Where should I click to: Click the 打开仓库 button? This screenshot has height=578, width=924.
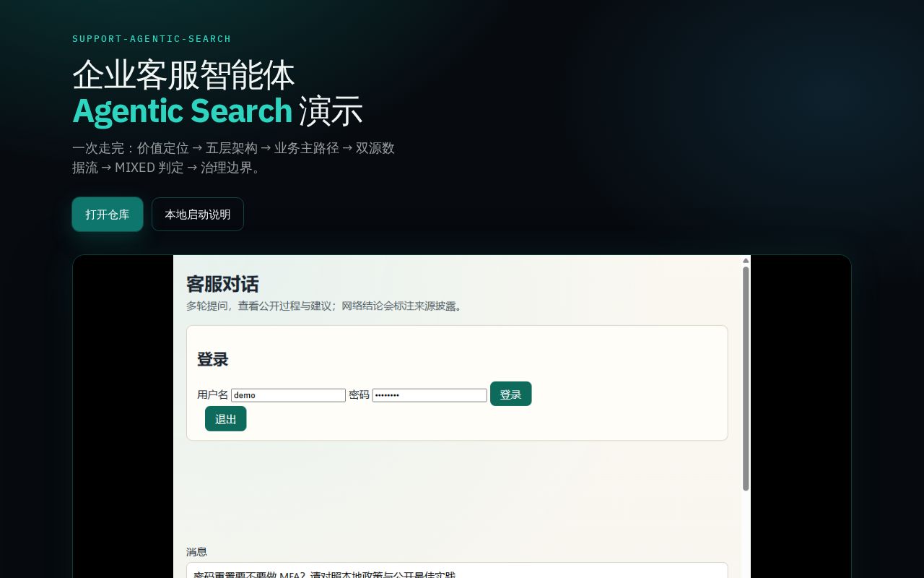pos(108,215)
